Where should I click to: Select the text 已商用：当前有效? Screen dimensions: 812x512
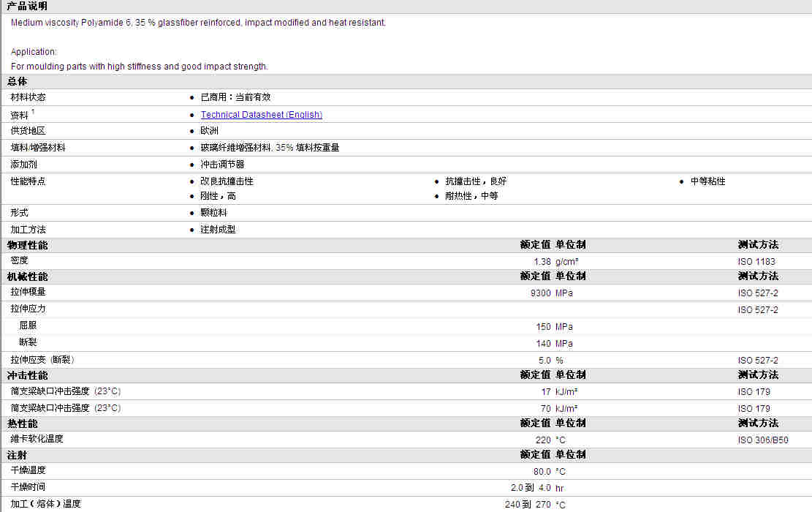(x=235, y=97)
